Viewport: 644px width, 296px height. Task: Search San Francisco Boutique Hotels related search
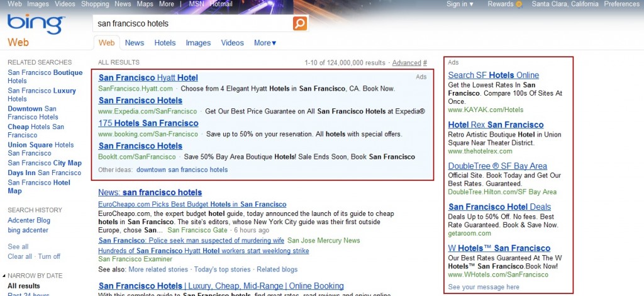[45, 76]
